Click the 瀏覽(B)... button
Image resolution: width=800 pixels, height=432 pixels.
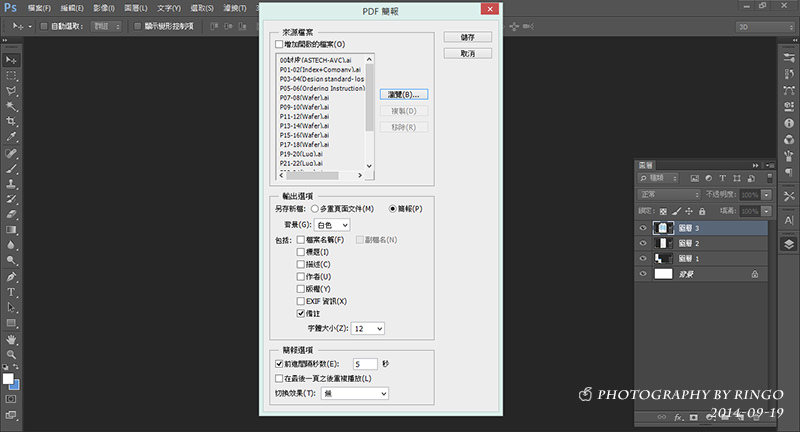tap(404, 94)
